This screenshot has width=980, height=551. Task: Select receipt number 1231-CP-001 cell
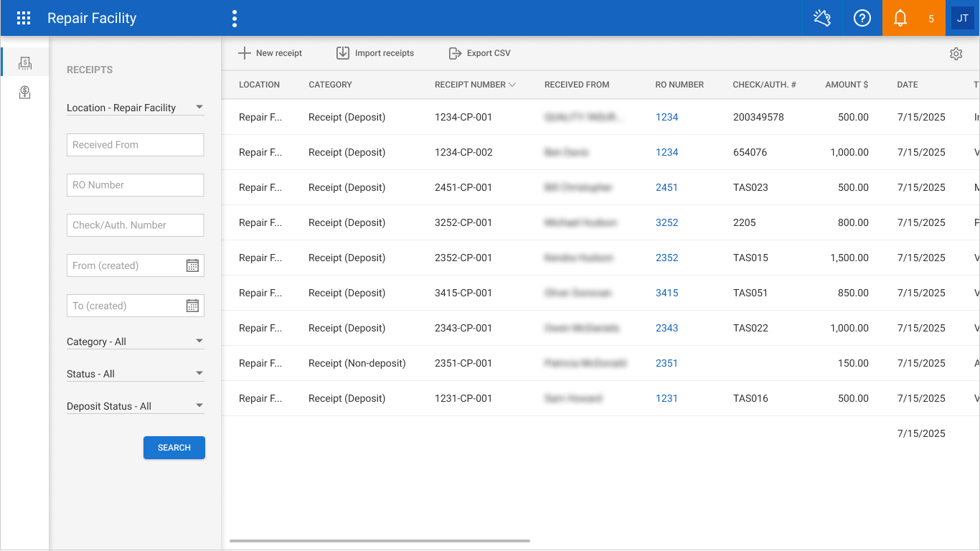pos(463,398)
